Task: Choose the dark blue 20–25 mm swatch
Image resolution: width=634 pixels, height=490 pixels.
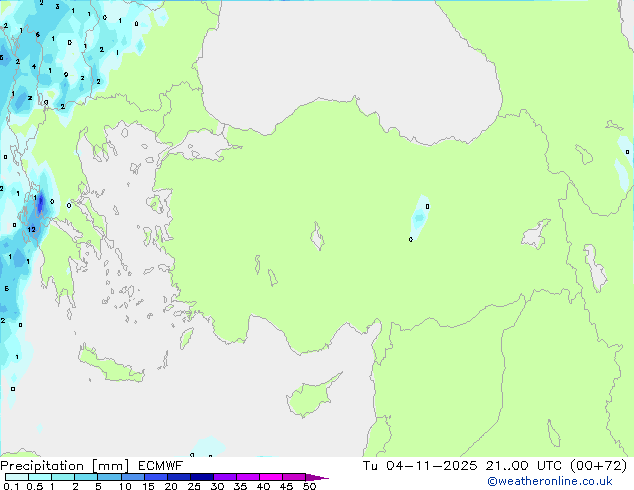Action: click(179, 477)
